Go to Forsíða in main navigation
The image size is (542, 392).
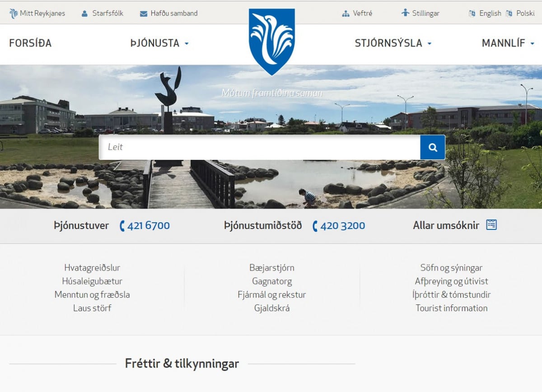coord(30,43)
